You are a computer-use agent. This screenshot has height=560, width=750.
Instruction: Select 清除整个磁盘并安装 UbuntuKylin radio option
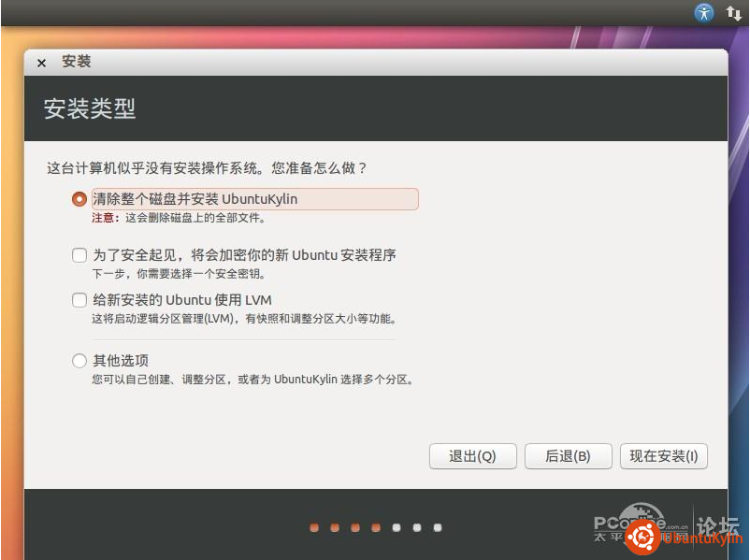[79, 199]
